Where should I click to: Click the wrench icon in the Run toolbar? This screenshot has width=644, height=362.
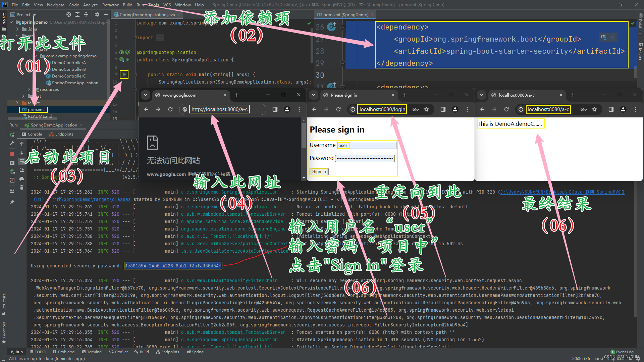click(12, 143)
